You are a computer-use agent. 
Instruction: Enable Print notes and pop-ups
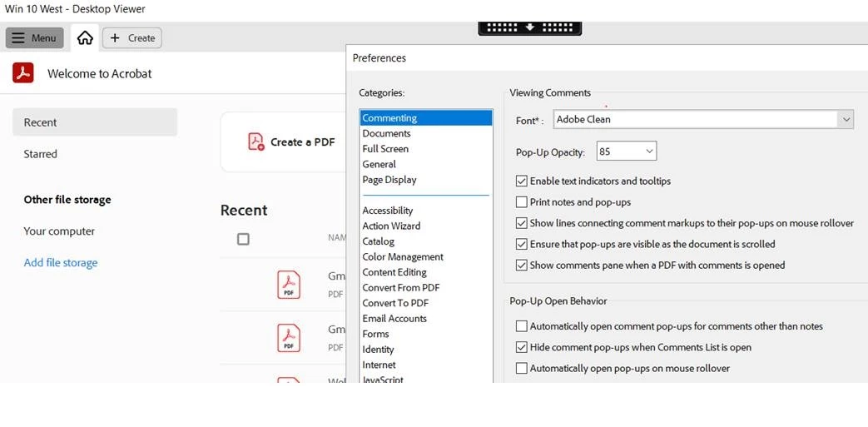tap(521, 202)
